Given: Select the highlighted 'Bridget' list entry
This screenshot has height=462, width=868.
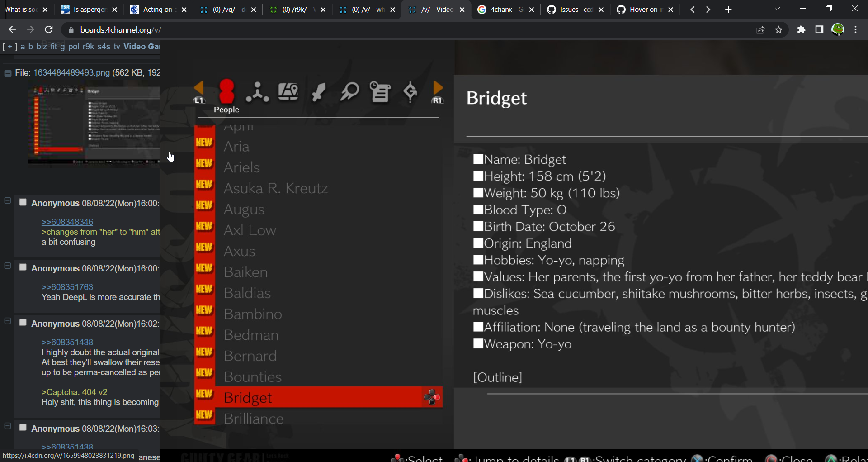Looking at the screenshot, I should pyautogui.click(x=318, y=397).
